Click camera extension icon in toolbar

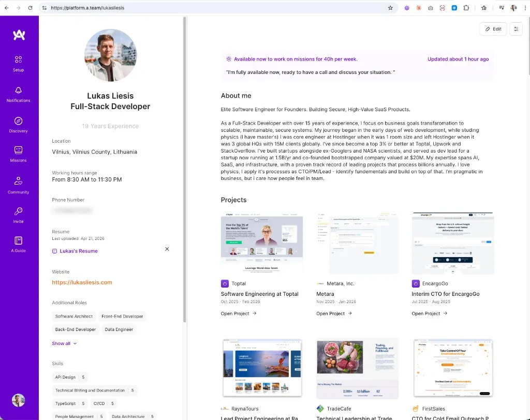pos(430,8)
